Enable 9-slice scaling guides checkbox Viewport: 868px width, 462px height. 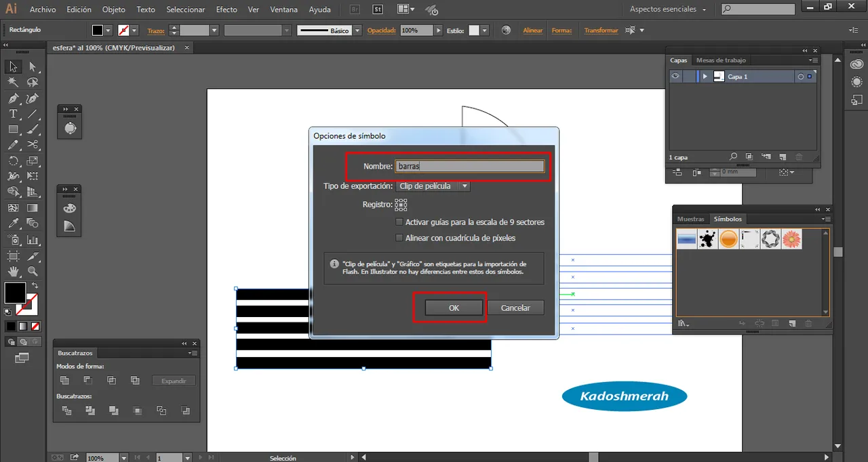[x=399, y=222]
